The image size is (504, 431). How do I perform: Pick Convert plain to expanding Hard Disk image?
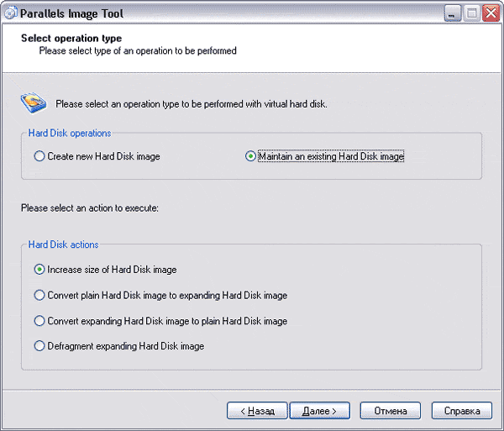click(x=39, y=295)
